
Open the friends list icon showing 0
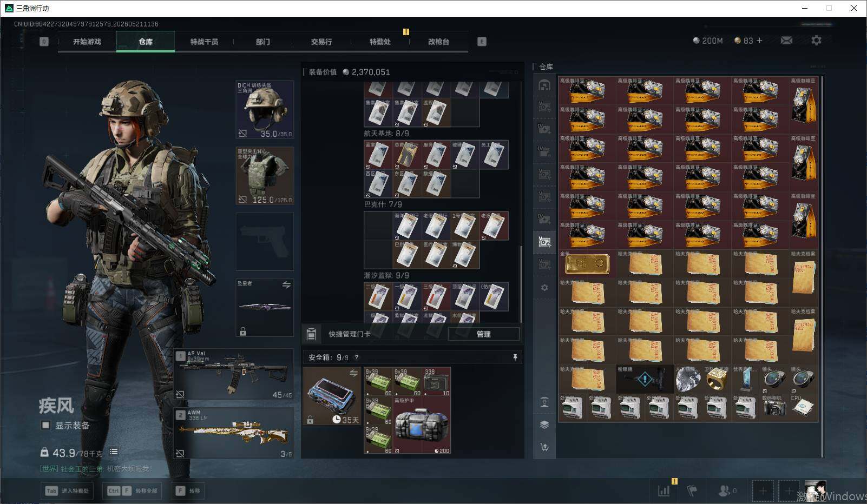727,490
